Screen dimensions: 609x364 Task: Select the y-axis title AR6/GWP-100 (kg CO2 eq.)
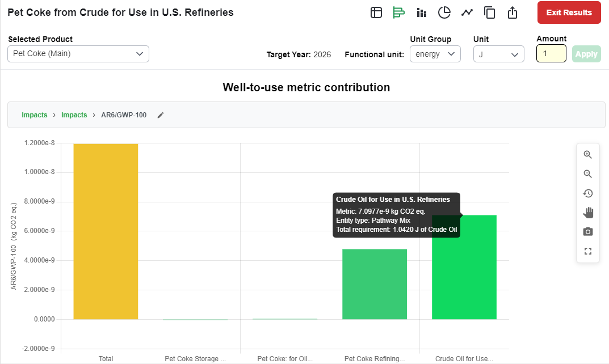[14, 246]
